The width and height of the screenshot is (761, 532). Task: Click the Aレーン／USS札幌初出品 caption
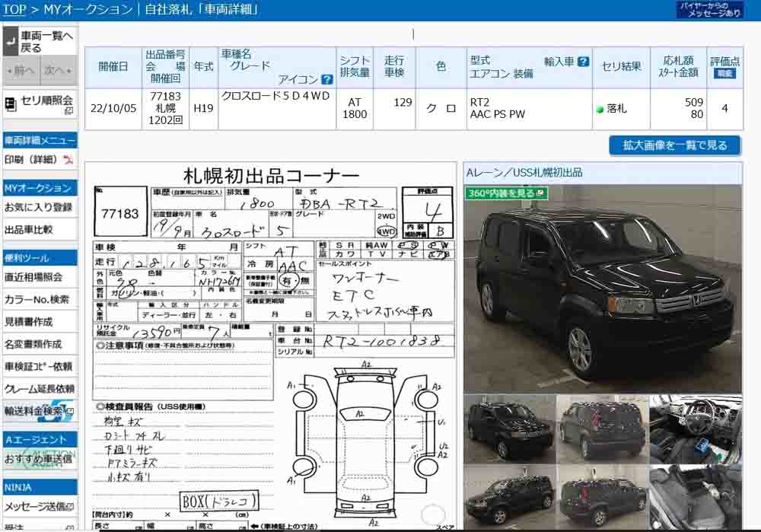point(524,172)
